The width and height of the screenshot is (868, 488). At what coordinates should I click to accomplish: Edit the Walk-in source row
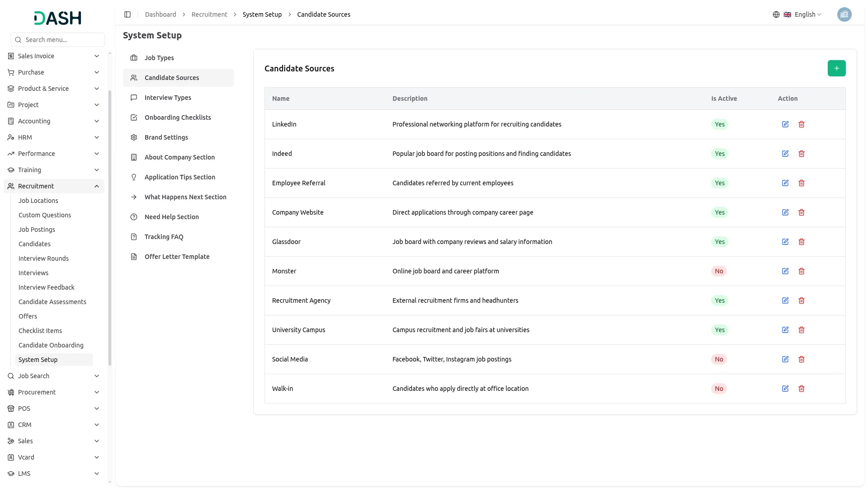(x=785, y=389)
